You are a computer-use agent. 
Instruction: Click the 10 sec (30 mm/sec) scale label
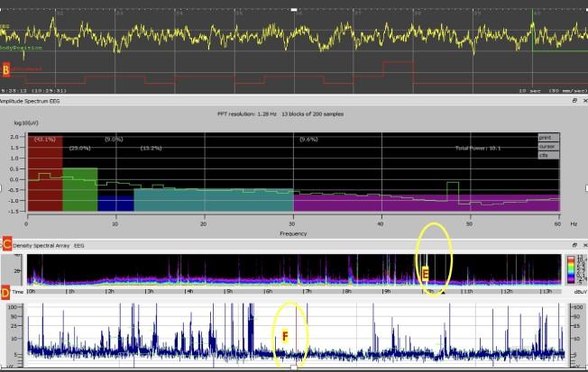click(553, 91)
